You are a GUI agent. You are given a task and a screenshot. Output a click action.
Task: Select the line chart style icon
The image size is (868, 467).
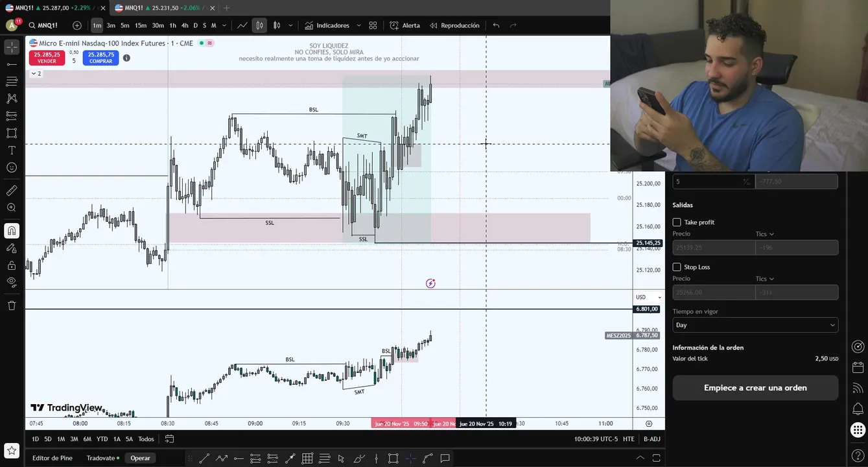(x=242, y=25)
